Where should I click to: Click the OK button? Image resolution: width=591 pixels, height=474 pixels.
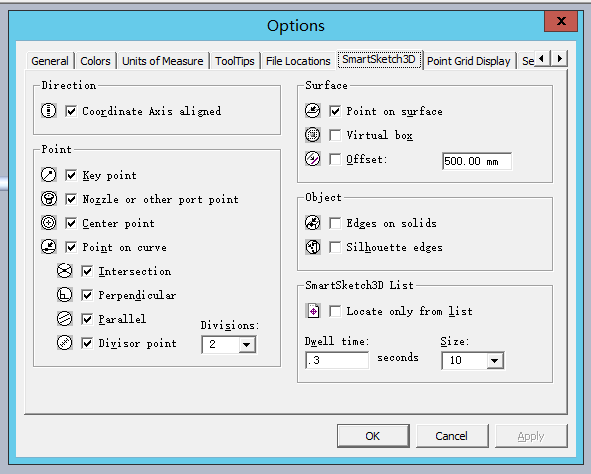[373, 436]
